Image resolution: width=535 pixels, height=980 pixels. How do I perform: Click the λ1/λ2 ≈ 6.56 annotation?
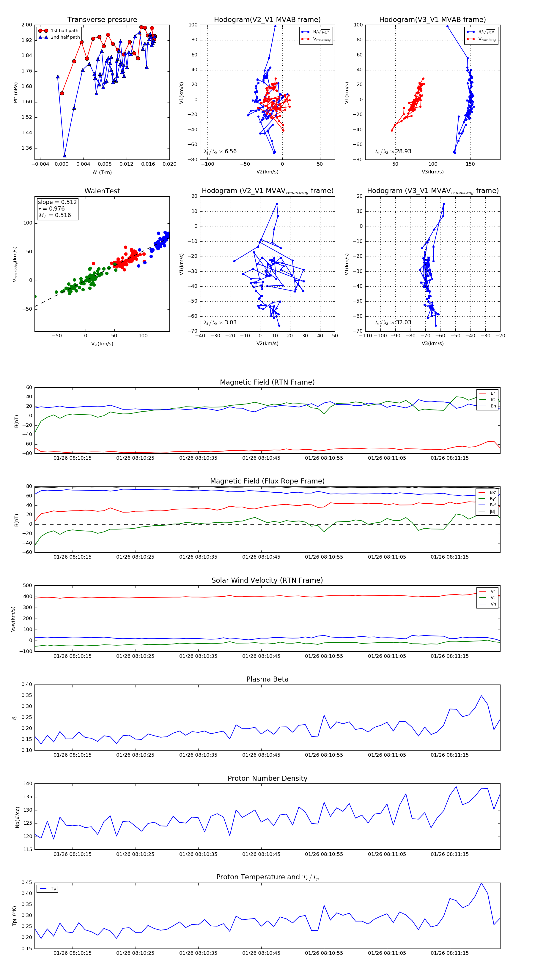click(220, 151)
